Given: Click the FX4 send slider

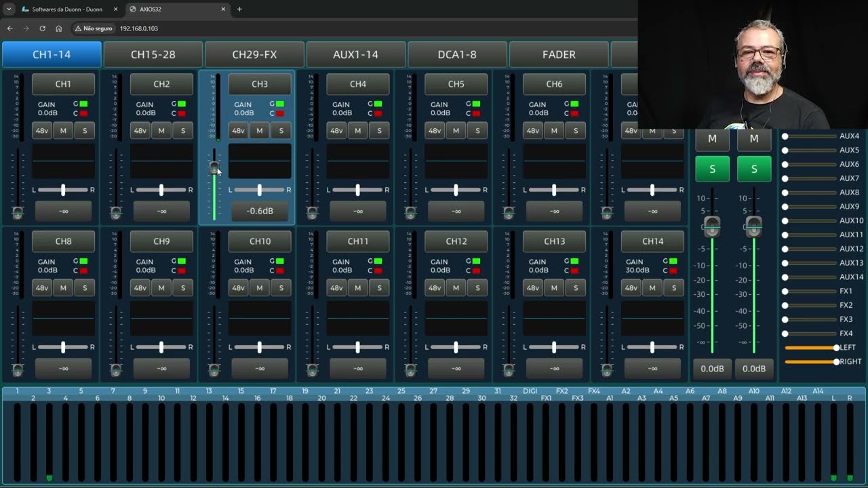Looking at the screenshot, I should point(810,333).
